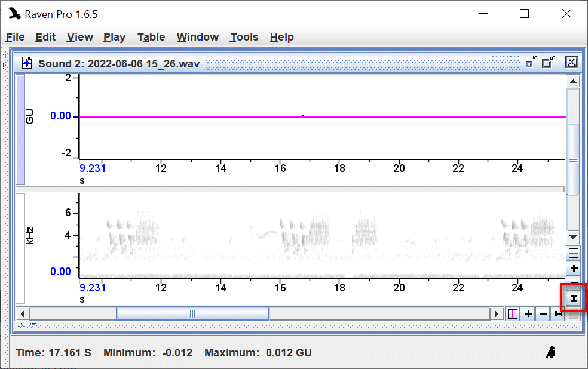Click the Raven bird icon in status bar

[x=551, y=353]
